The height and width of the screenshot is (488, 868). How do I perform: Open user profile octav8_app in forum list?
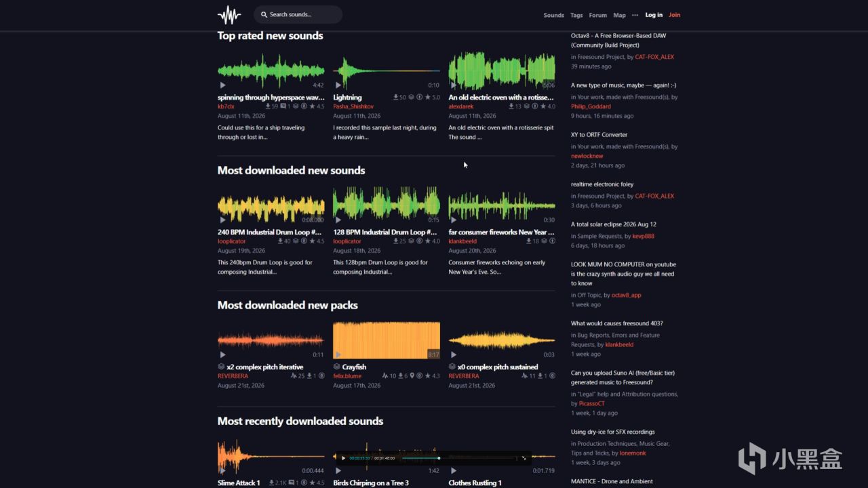627,296
